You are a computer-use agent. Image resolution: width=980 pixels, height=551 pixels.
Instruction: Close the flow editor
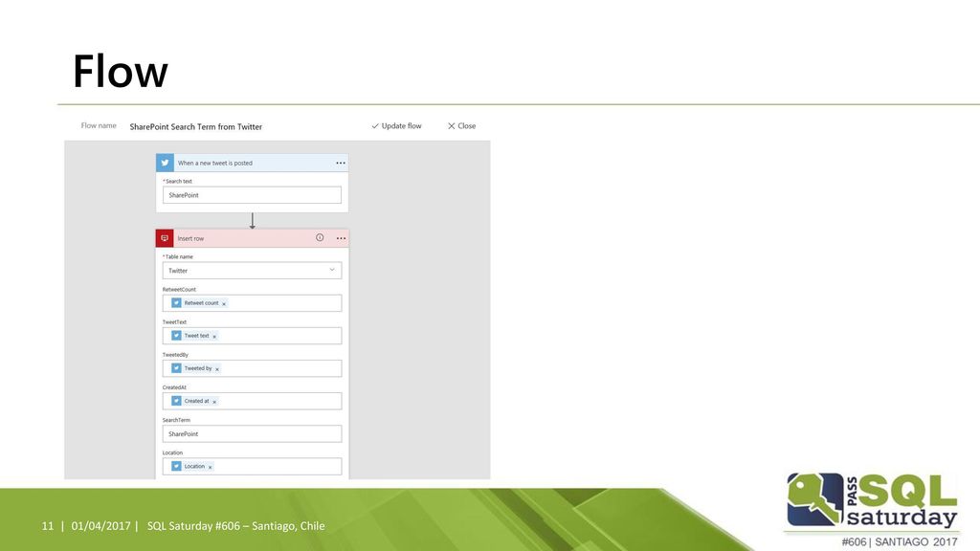tap(461, 126)
